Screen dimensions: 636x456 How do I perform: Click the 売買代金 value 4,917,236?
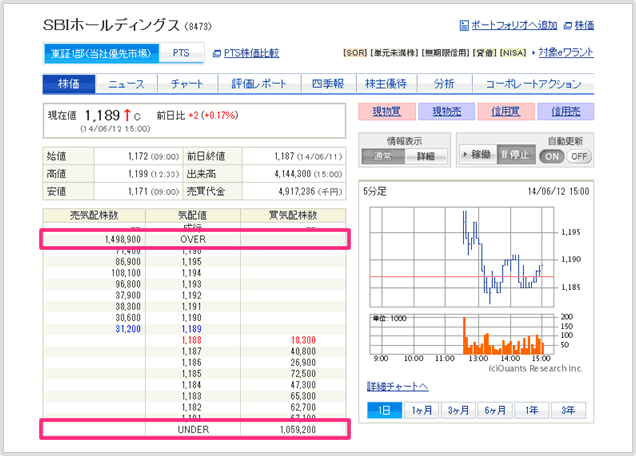click(297, 191)
